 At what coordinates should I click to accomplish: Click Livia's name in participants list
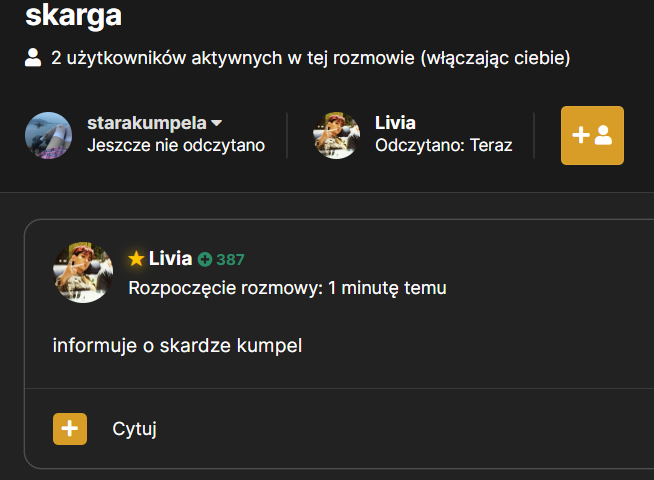(395, 123)
